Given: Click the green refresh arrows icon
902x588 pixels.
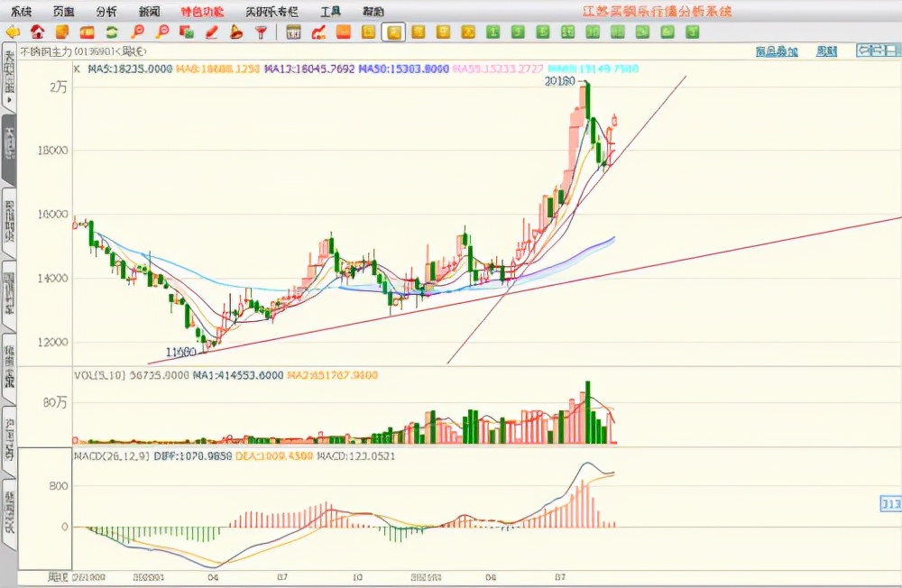Looking at the screenshot, I should pos(112,32).
